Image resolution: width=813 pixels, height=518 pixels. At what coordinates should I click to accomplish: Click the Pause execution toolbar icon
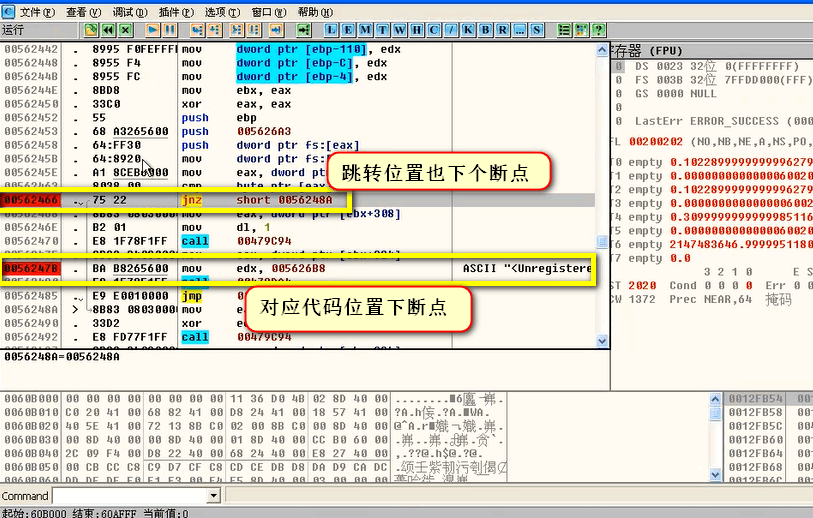click(170, 30)
